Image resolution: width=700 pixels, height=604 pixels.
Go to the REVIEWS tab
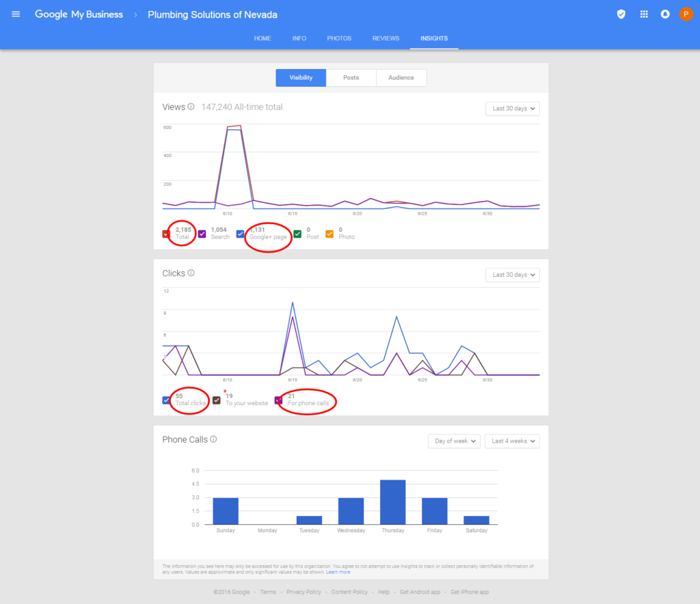(x=386, y=38)
